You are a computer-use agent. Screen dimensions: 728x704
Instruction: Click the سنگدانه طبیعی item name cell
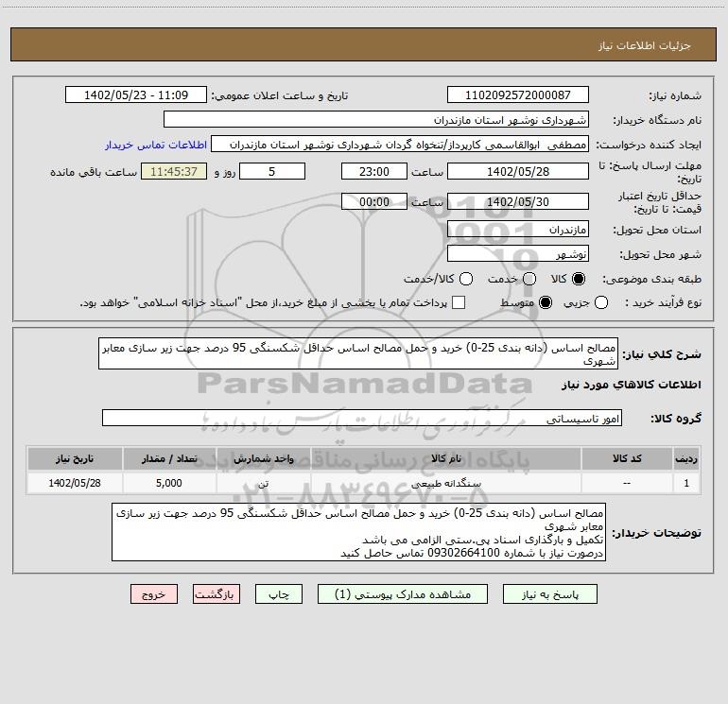(x=446, y=483)
